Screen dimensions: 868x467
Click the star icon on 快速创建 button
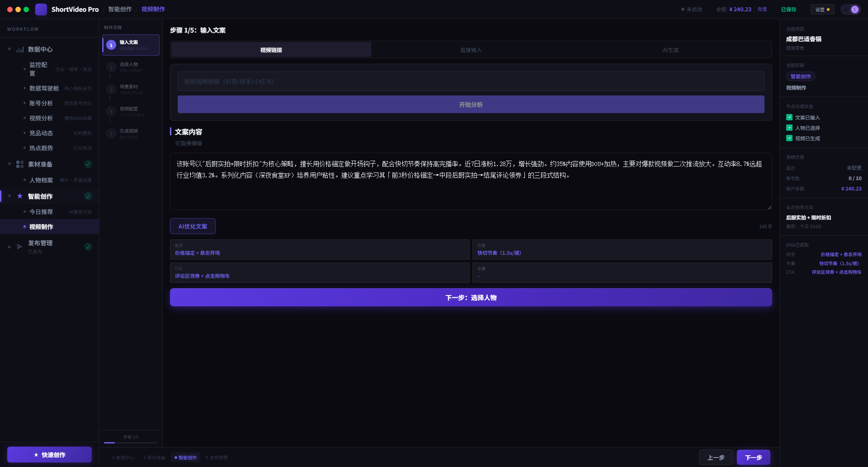[35, 454]
